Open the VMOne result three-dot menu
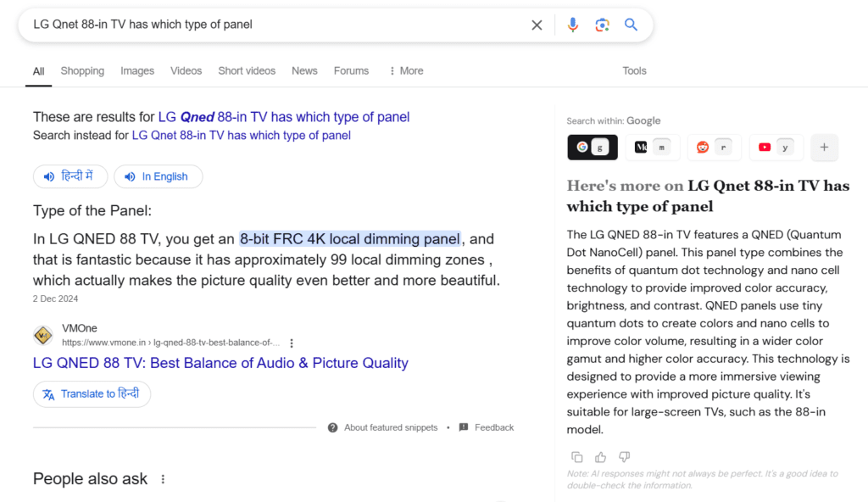The height and width of the screenshot is (502, 868). [x=292, y=343]
